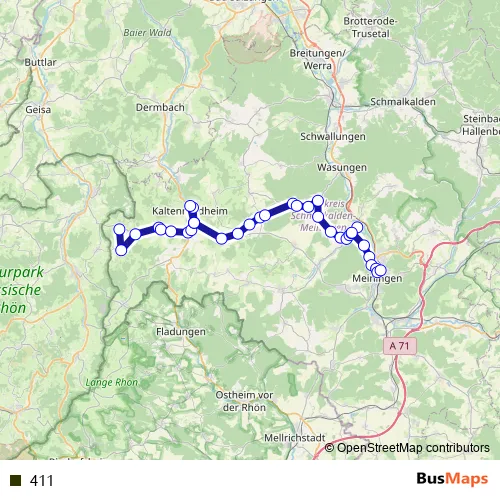Click the Kaltennordheim town label
Screen dimensions: 500x500
[x=190, y=211]
